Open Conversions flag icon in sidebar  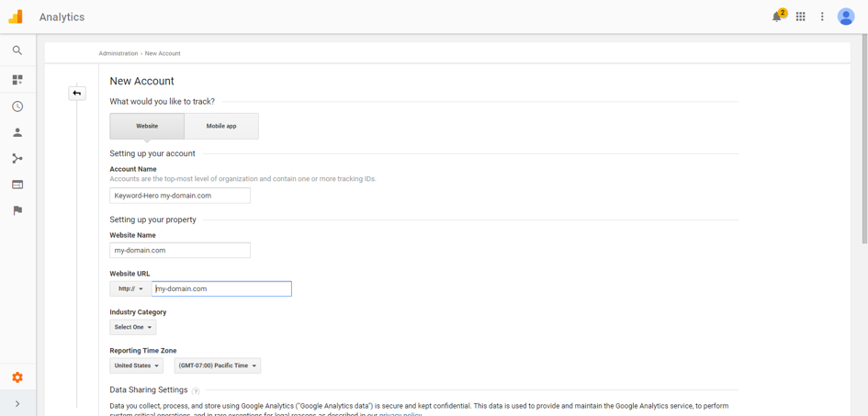[x=17, y=210]
